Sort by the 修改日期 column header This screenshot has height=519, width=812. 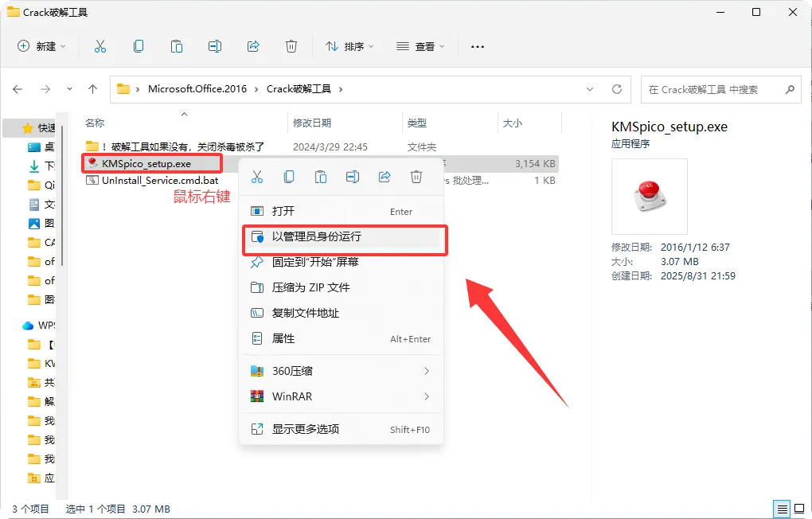tap(312, 123)
